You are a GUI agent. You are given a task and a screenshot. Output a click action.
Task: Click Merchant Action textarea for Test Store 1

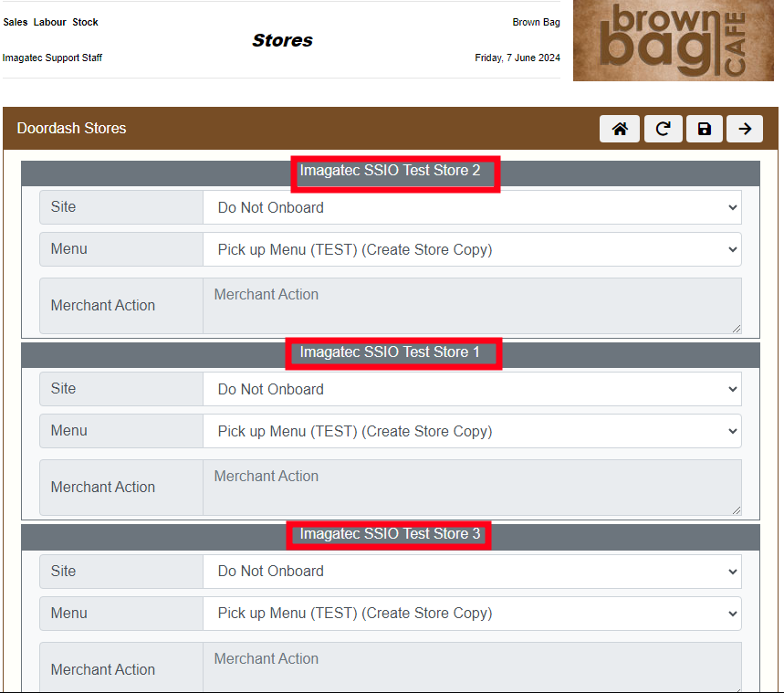[x=472, y=488]
